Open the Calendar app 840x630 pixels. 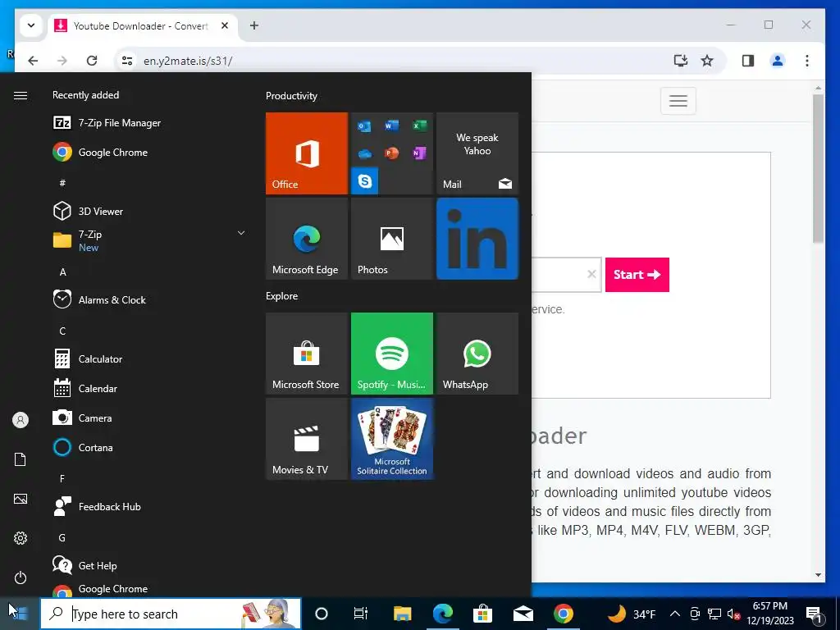(x=150, y=388)
